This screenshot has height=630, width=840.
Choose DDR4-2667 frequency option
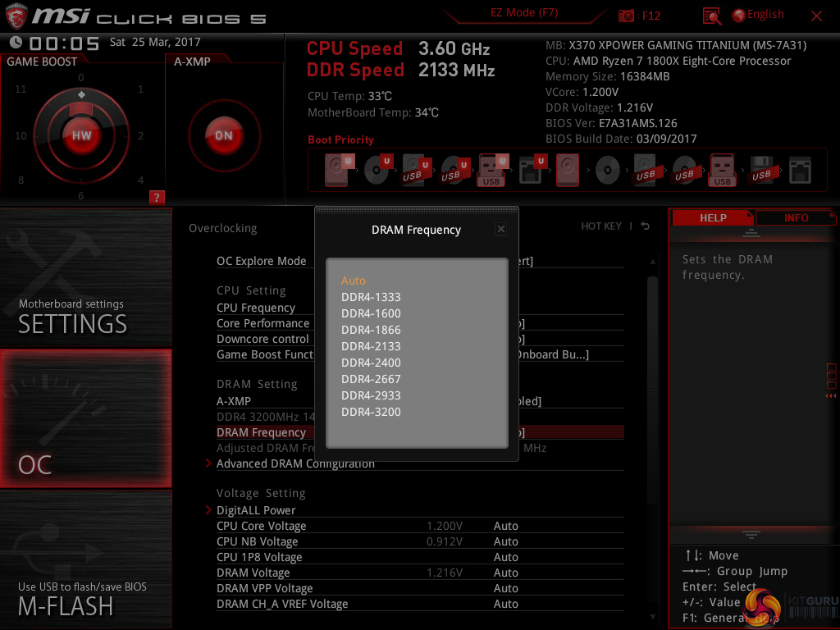click(371, 379)
